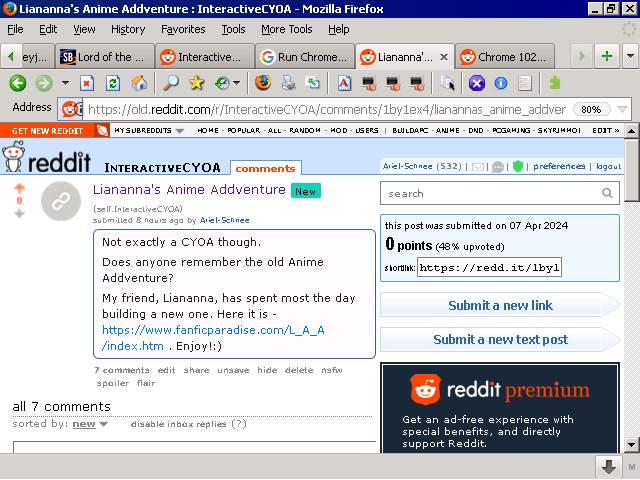Open the ANIME subreddit shortcut
Viewport: 640px width, 480px height.
[x=448, y=131]
